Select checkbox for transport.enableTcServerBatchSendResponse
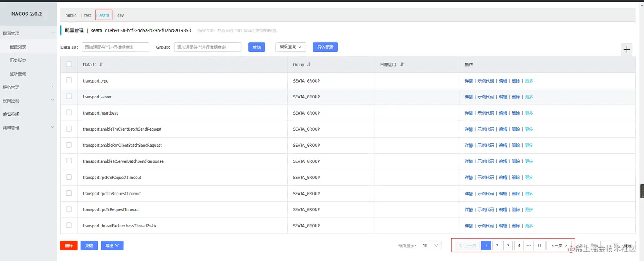 coord(69,161)
